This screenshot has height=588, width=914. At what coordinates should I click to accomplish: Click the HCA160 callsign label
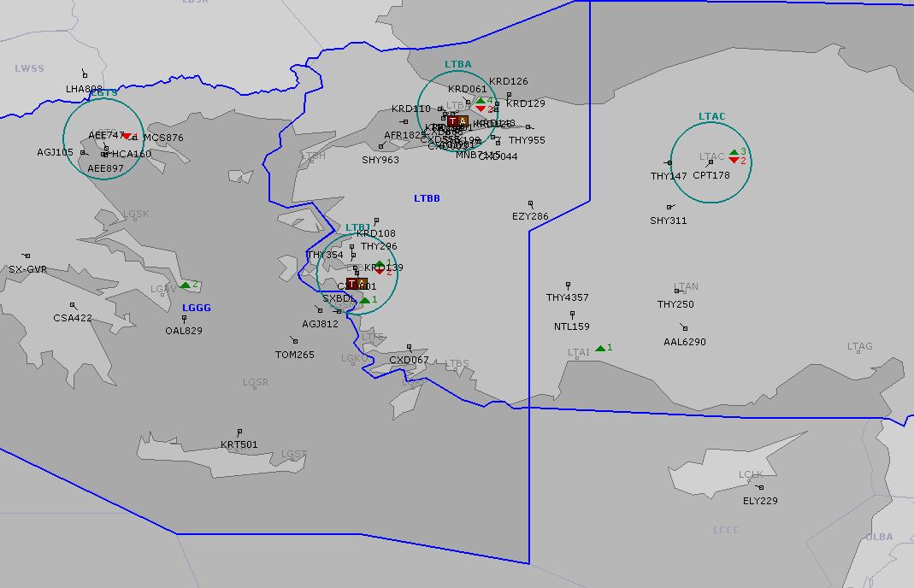(x=132, y=155)
